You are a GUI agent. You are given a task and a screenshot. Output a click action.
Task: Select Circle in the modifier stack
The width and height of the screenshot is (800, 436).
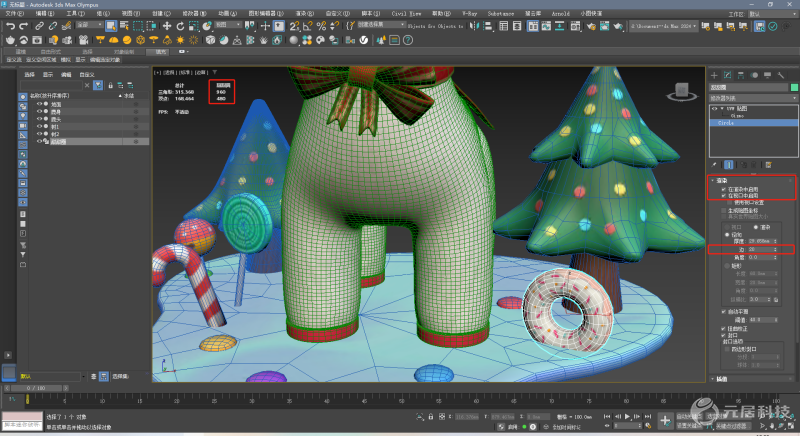pyautogui.click(x=727, y=123)
